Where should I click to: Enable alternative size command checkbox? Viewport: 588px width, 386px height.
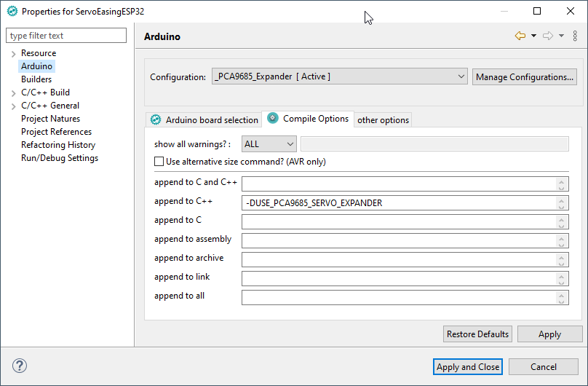pos(159,162)
